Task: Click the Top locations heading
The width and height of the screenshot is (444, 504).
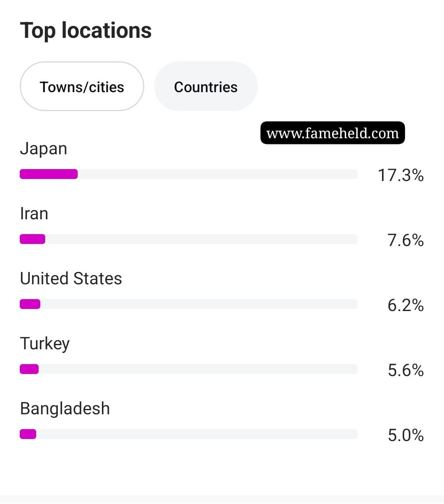Action: pos(86,30)
